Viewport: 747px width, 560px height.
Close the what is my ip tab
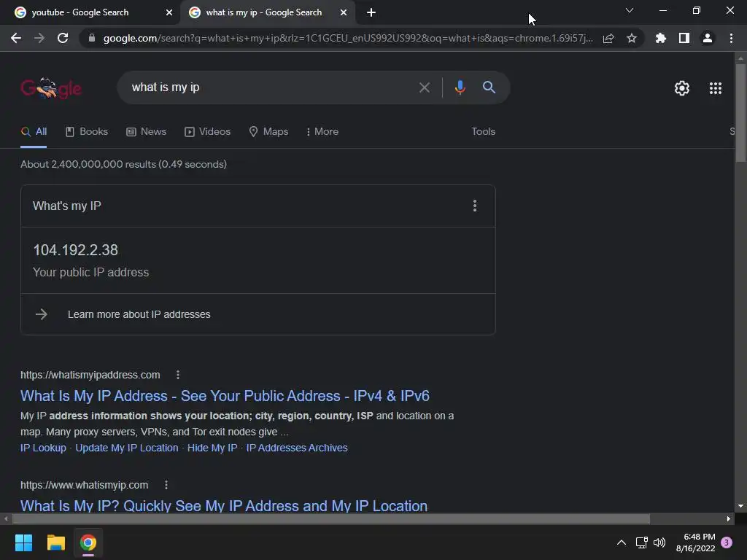click(344, 13)
